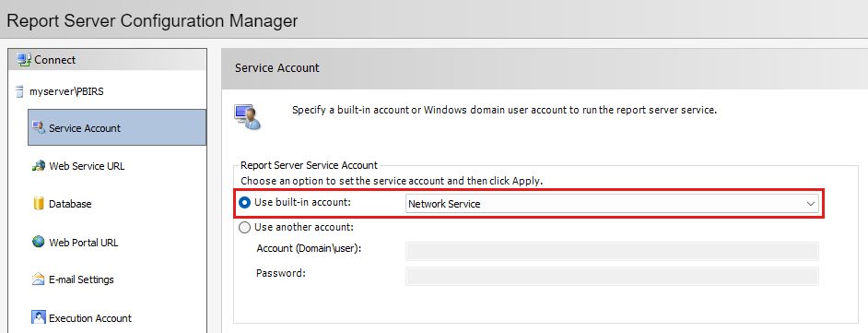Click the Connect icon in sidebar

tap(24, 60)
